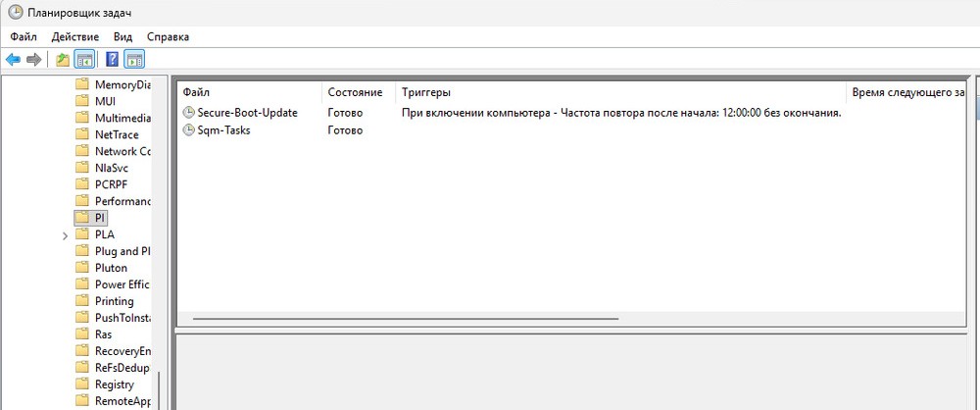Click Готово status of Sqm-Tasks
The height and width of the screenshot is (410, 980).
[345, 130]
